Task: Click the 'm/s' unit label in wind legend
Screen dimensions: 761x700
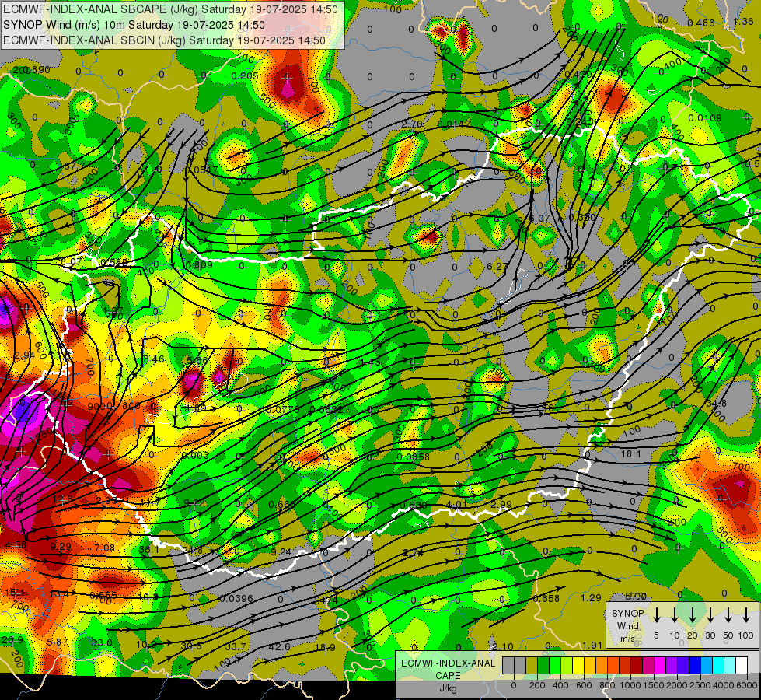Action: click(627, 639)
